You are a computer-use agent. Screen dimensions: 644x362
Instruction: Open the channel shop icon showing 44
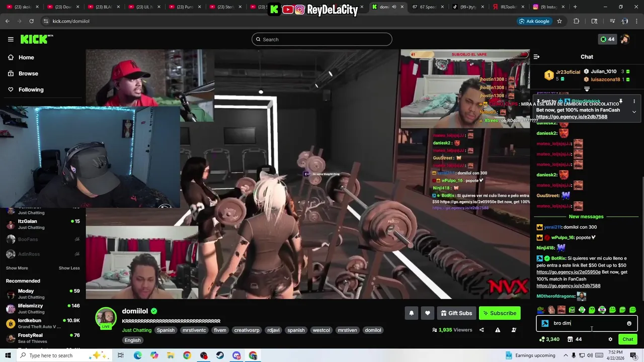click(x=574, y=339)
